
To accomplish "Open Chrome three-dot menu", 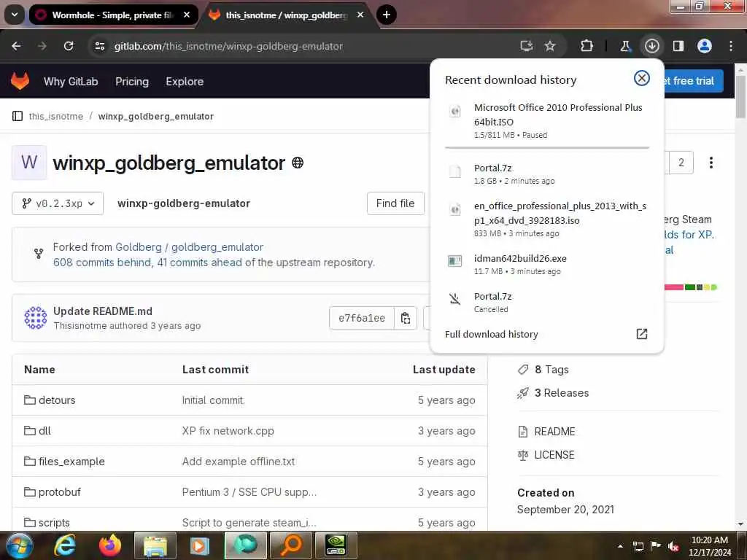I will [731, 46].
